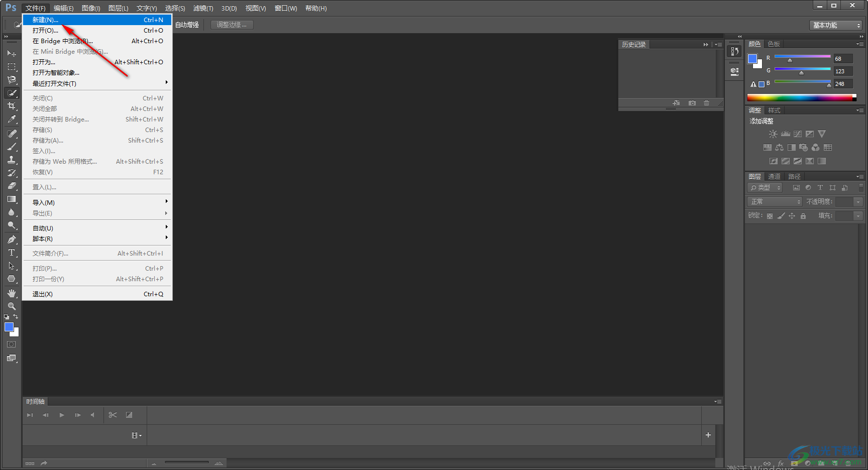Select the Blur tool

tap(12, 212)
